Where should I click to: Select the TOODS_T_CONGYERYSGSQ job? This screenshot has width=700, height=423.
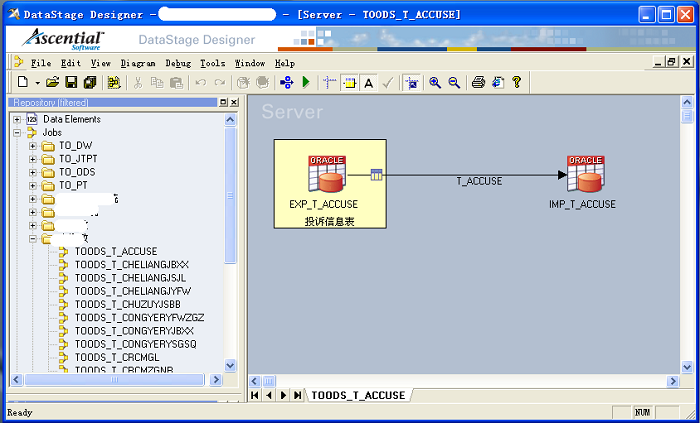[136, 344]
